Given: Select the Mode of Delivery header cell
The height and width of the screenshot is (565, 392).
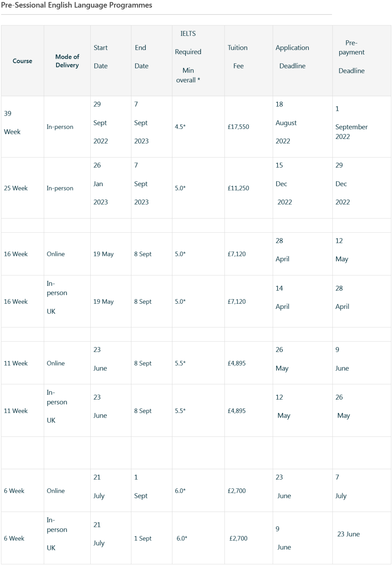Looking at the screenshot, I should coord(67,61).
